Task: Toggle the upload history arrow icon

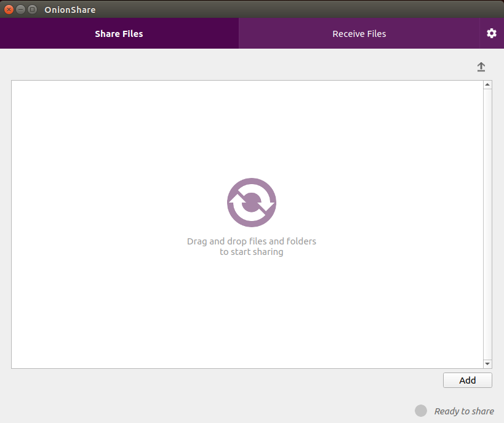Action: (x=481, y=67)
